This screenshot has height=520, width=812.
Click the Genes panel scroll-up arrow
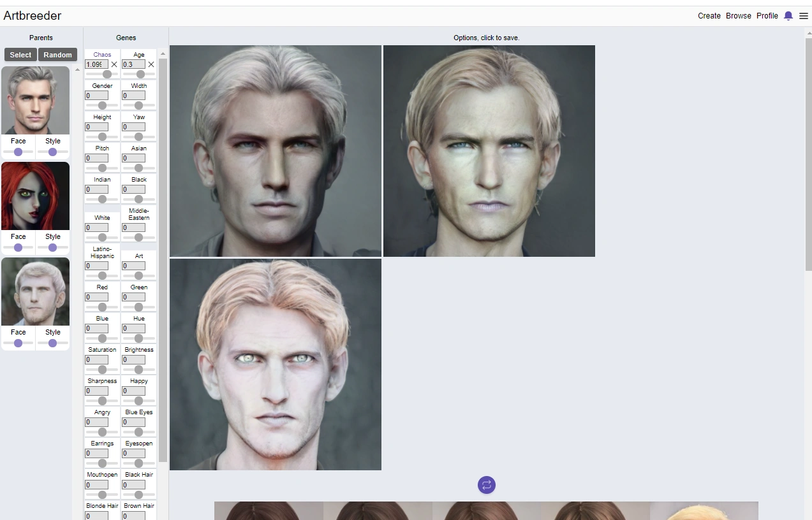[x=163, y=54]
